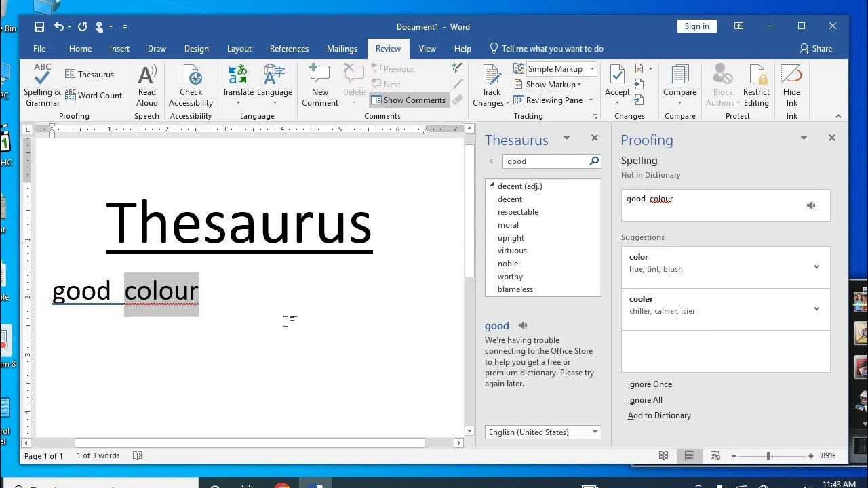
Task: Open Thesaurus from the Proofing group
Action: click(x=90, y=74)
